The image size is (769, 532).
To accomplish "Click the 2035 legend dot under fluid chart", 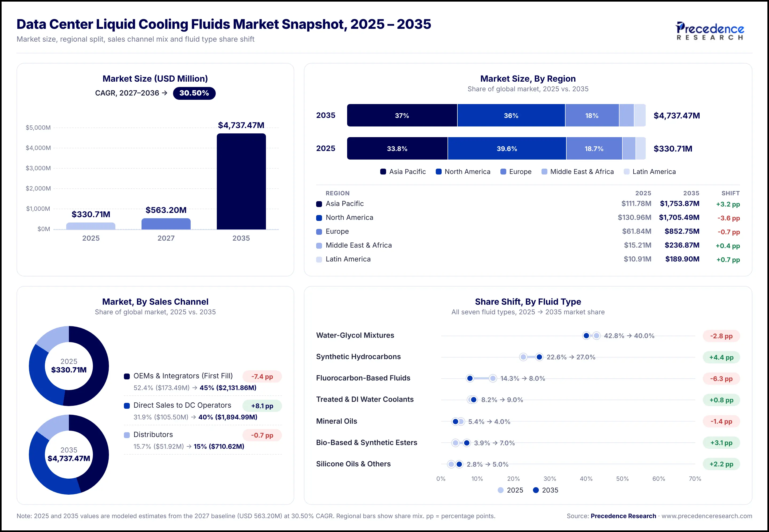I will point(536,490).
